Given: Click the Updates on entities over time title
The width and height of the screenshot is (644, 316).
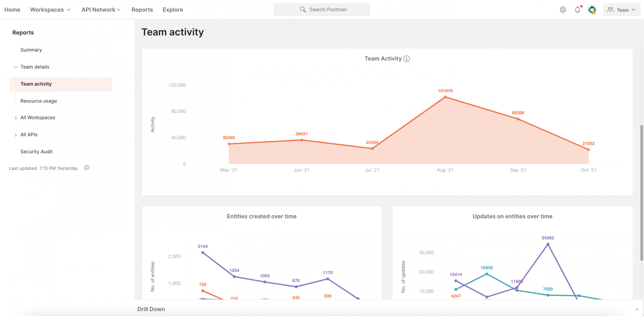Looking at the screenshot, I should [x=512, y=217].
